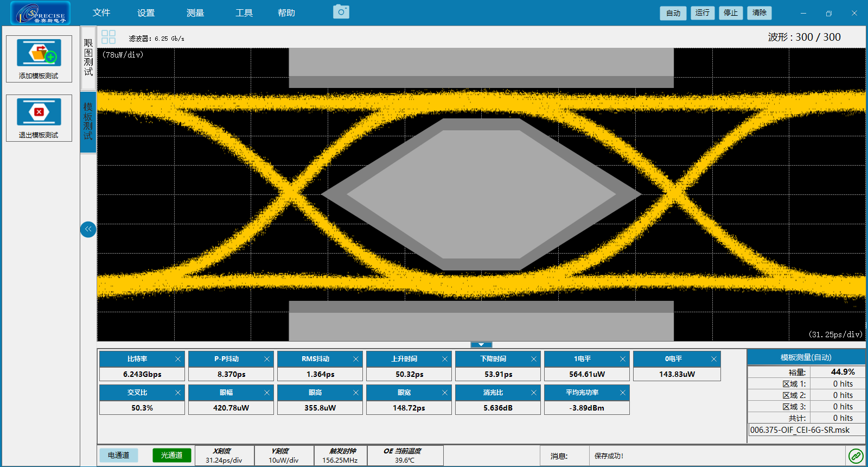Remove the 眼高 measurement
The width and height of the screenshot is (868, 467).
(356, 393)
